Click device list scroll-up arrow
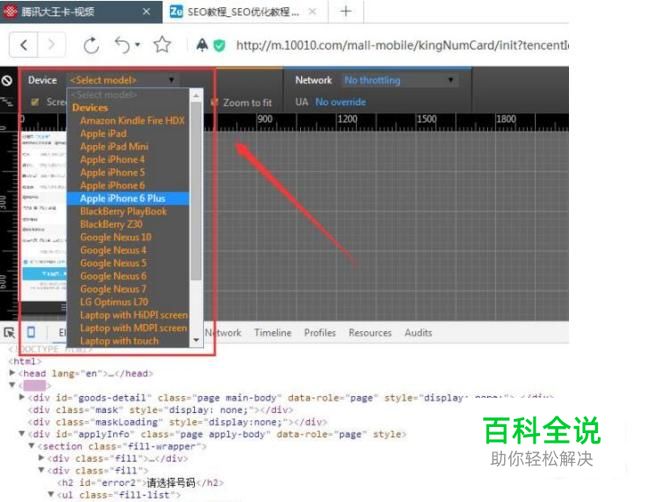 click(x=196, y=96)
